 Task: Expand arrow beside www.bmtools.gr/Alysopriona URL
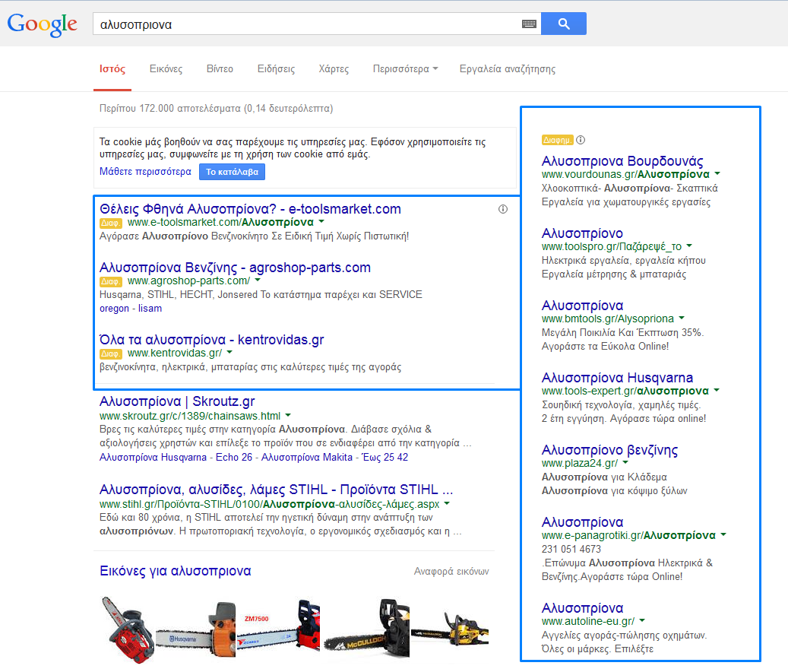tap(682, 318)
